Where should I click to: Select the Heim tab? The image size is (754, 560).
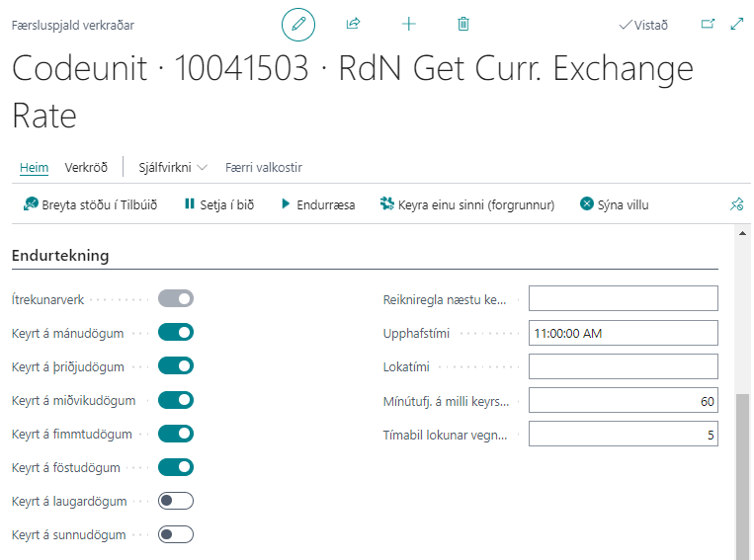point(34,167)
